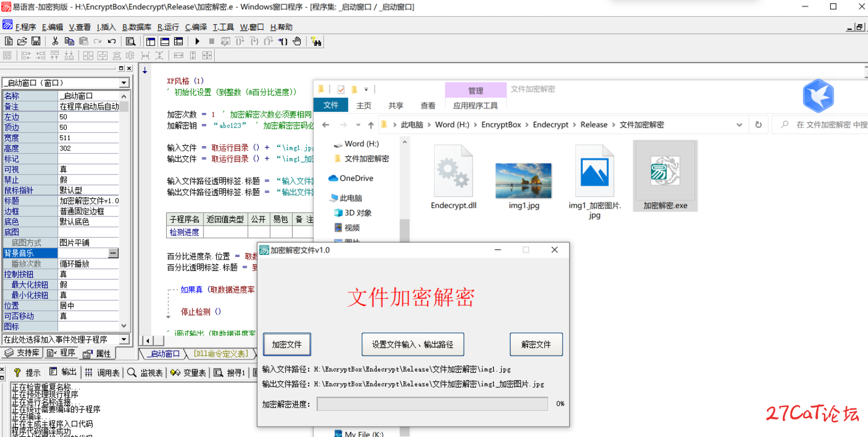The image size is (868, 437).
Task: Switch to the 程序 tab
Action: pos(62,353)
